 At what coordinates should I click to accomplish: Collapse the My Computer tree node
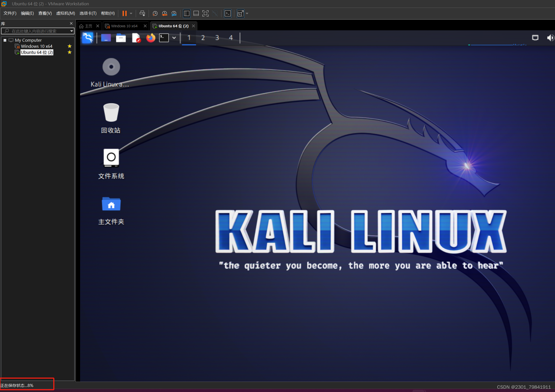point(5,40)
